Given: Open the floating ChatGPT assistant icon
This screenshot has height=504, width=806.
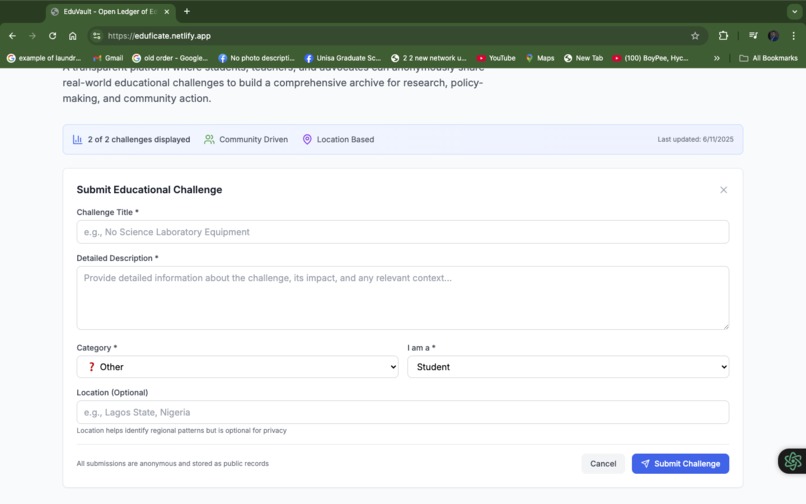Looking at the screenshot, I should click(x=793, y=461).
